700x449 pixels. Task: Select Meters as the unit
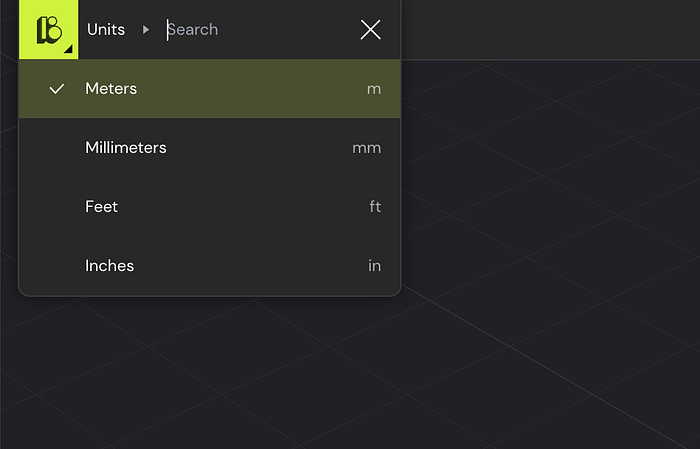click(x=210, y=89)
